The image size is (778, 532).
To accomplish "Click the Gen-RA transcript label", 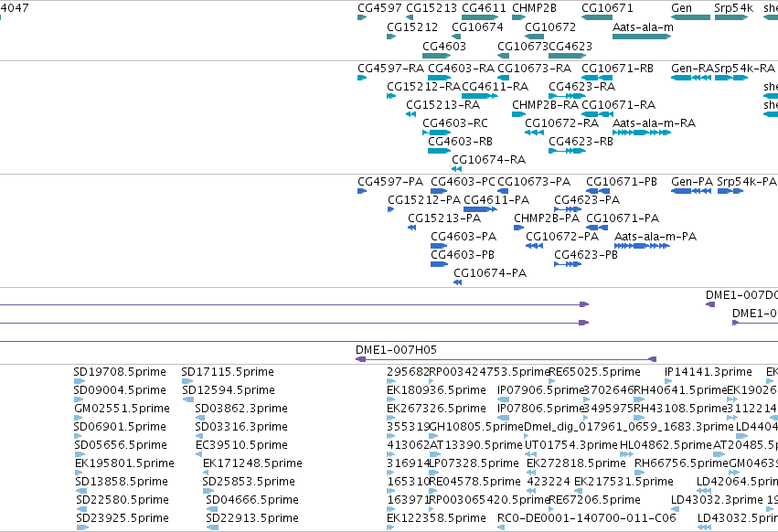I will pyautogui.click(x=693, y=68).
